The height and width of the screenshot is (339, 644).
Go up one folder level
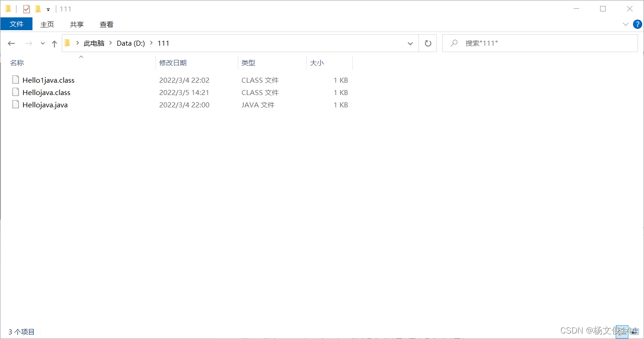coord(54,43)
